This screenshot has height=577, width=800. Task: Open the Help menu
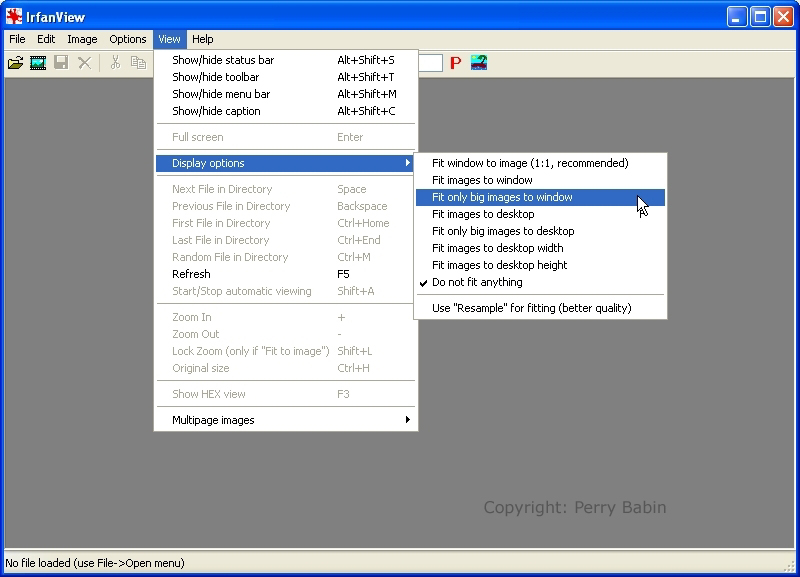(x=203, y=39)
